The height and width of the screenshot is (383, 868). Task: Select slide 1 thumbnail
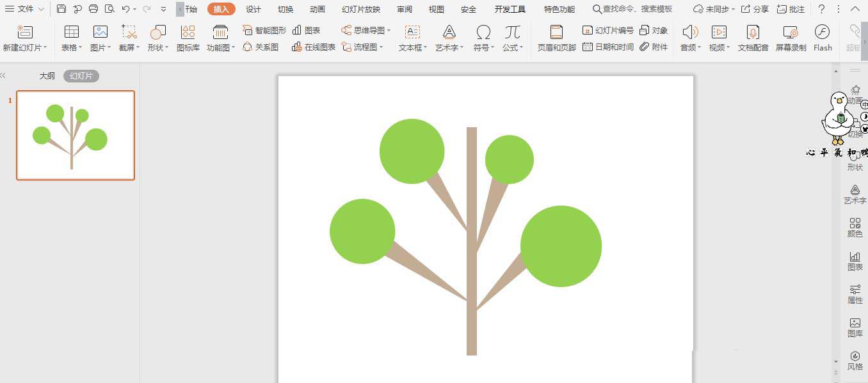[x=76, y=135]
